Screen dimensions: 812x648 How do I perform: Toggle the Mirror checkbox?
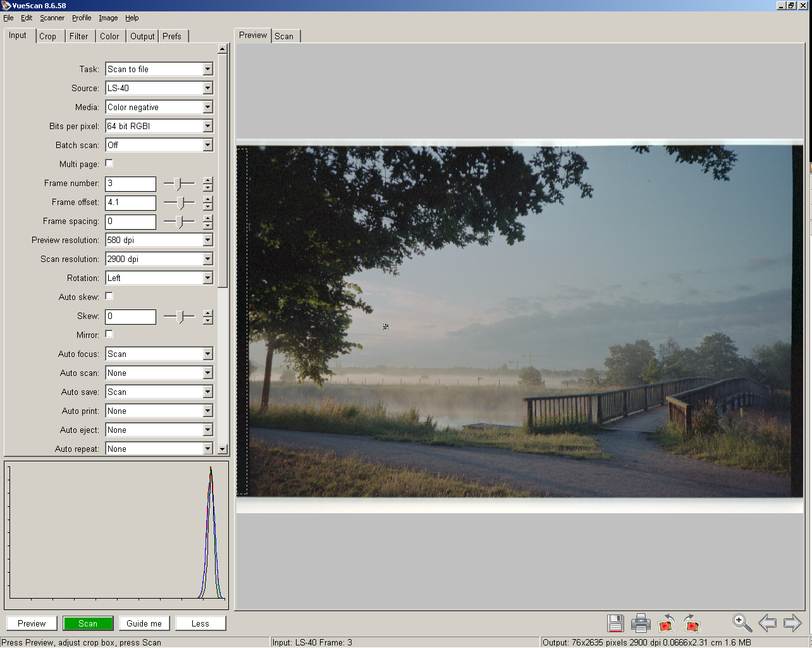pos(109,334)
